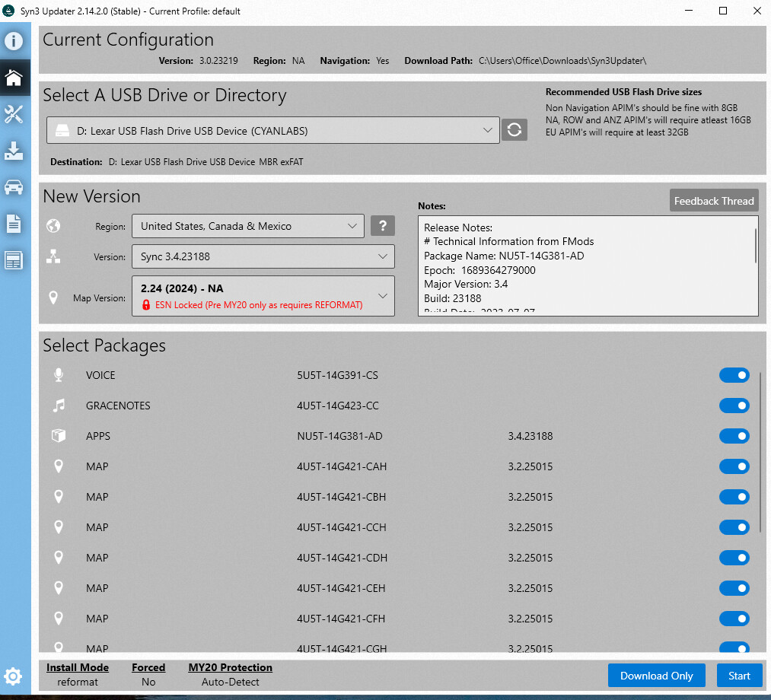771x700 pixels.
Task: Refresh the USB drive list
Action: coord(514,130)
